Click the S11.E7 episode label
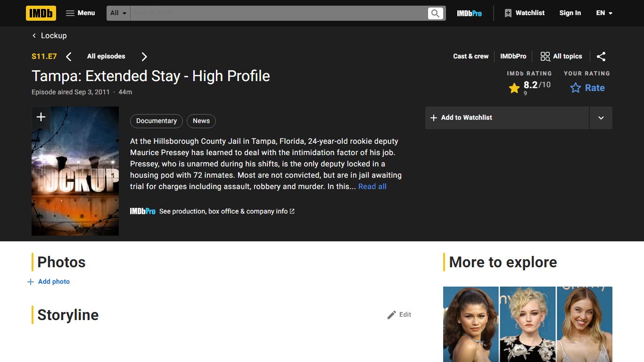The width and height of the screenshot is (644, 362). 44,56
